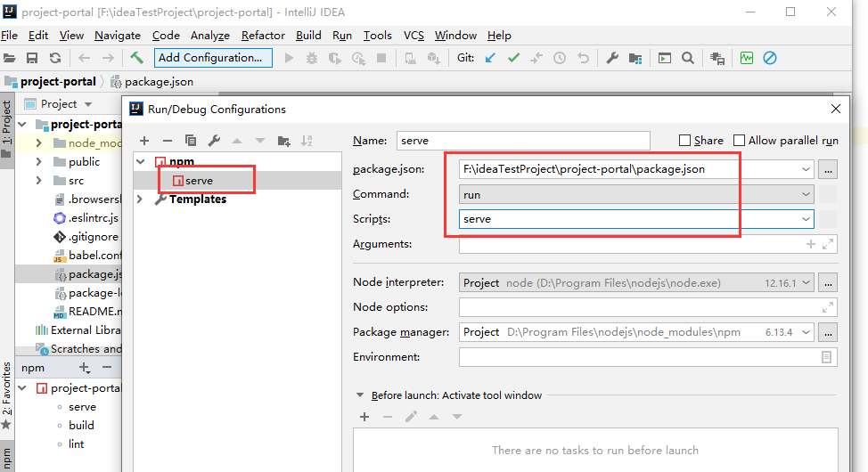Collapse the npm configuration tree node
Viewport: 868px width, 472px height.
pos(141,161)
